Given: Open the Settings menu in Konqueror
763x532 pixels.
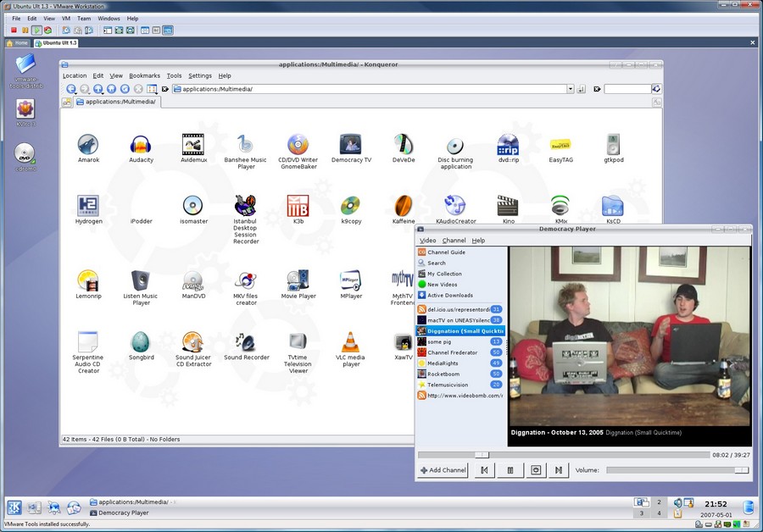Looking at the screenshot, I should [200, 76].
